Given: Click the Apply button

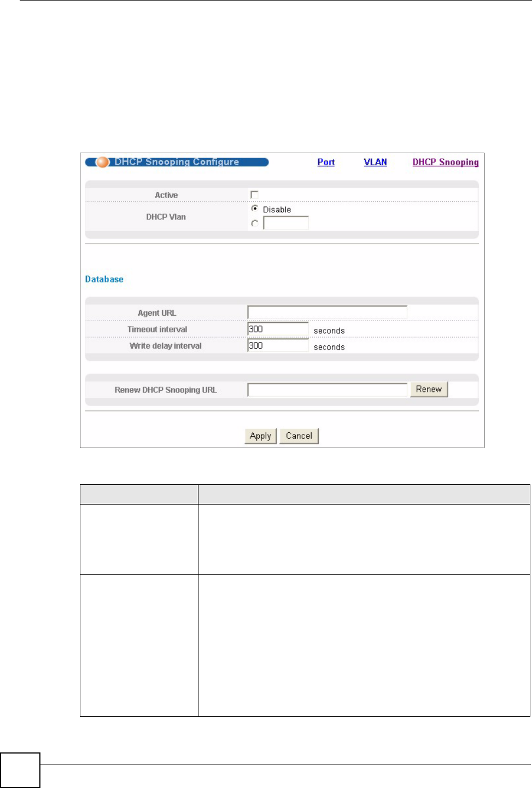Looking at the screenshot, I should (261, 436).
